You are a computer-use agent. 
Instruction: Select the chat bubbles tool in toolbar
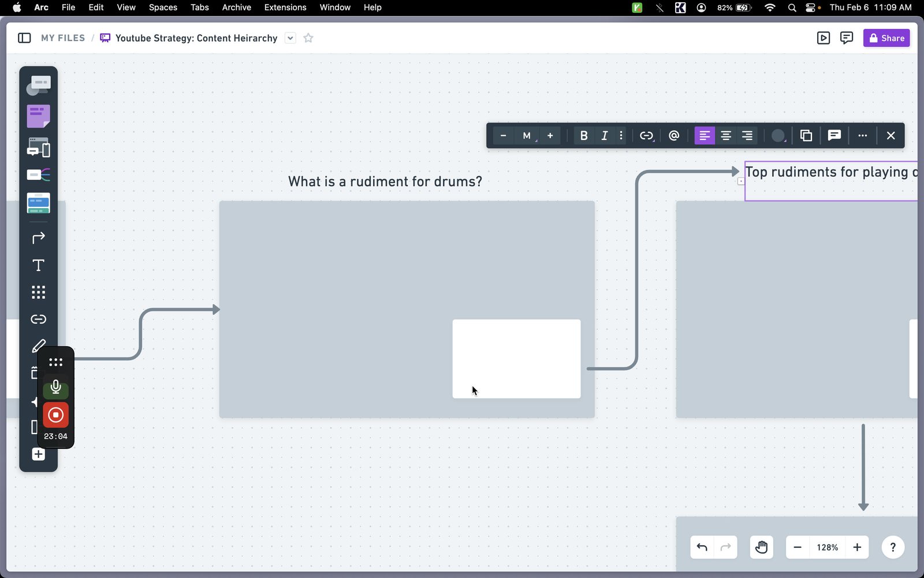[x=39, y=86]
